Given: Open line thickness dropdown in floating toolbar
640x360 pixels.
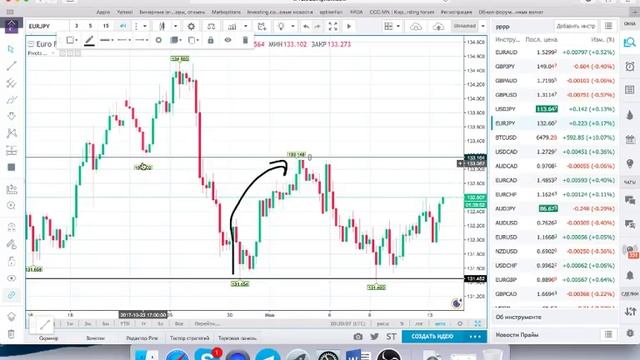Looking at the screenshot, I should tap(107, 40).
